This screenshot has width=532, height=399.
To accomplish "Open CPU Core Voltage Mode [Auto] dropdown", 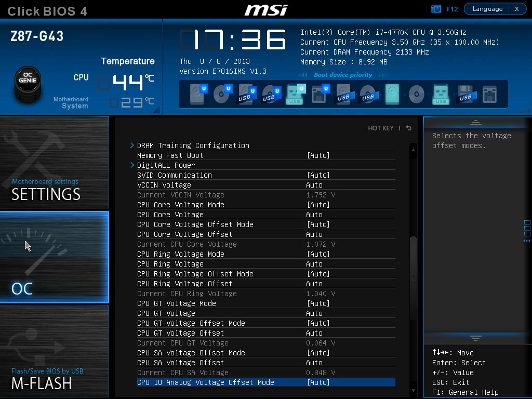I will tap(318, 205).
